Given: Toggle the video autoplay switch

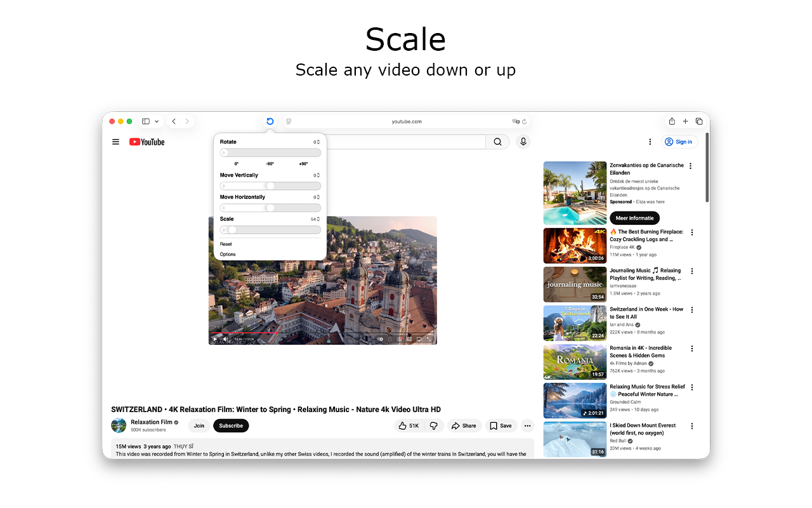Looking at the screenshot, I should pos(381,339).
